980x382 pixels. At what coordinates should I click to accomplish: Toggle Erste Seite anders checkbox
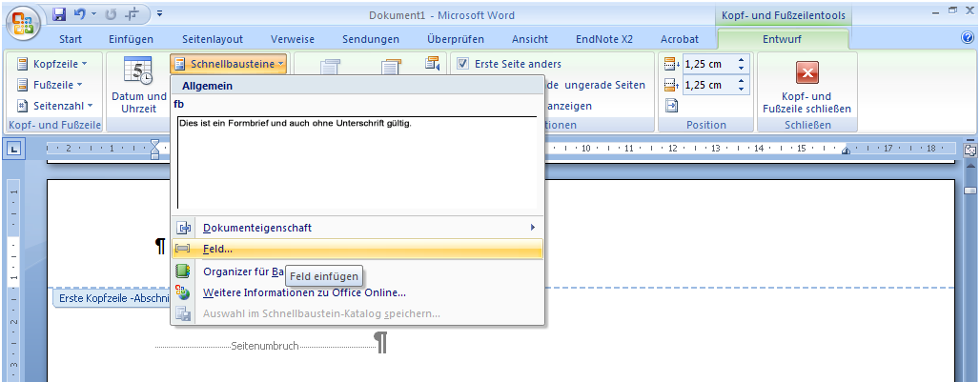[463, 64]
